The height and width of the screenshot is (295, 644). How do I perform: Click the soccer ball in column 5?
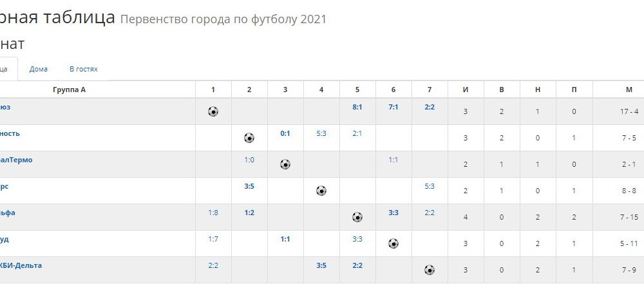coord(357,217)
